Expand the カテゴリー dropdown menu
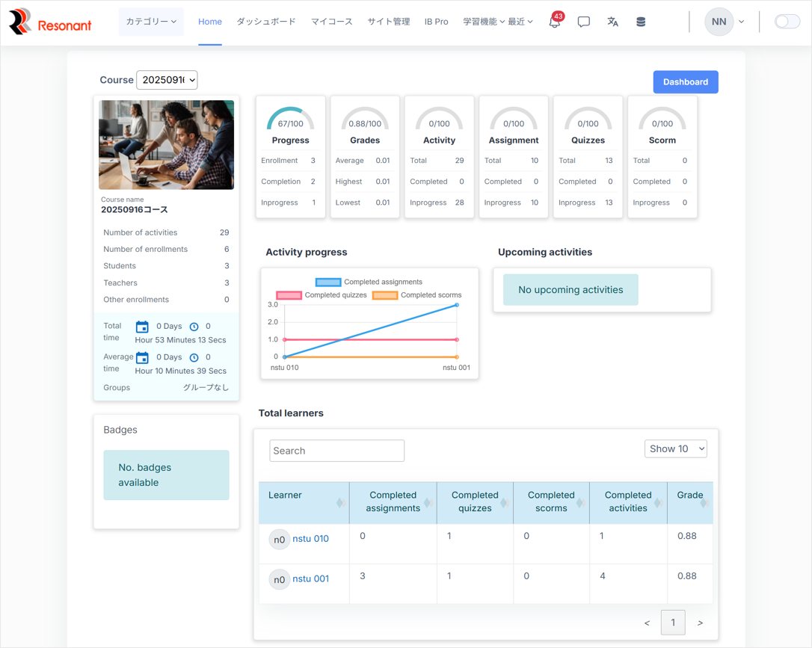 pyautogui.click(x=151, y=22)
